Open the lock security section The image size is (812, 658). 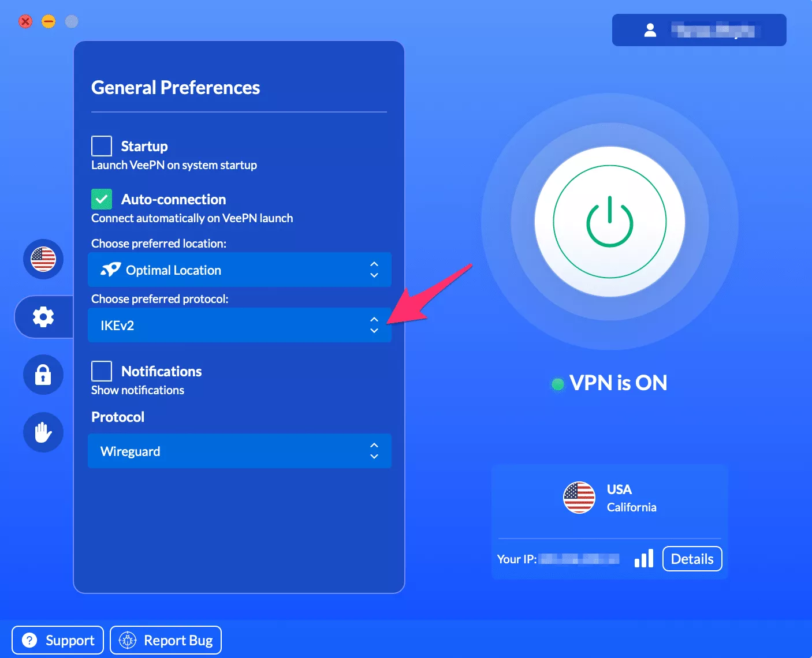pyautogui.click(x=43, y=375)
